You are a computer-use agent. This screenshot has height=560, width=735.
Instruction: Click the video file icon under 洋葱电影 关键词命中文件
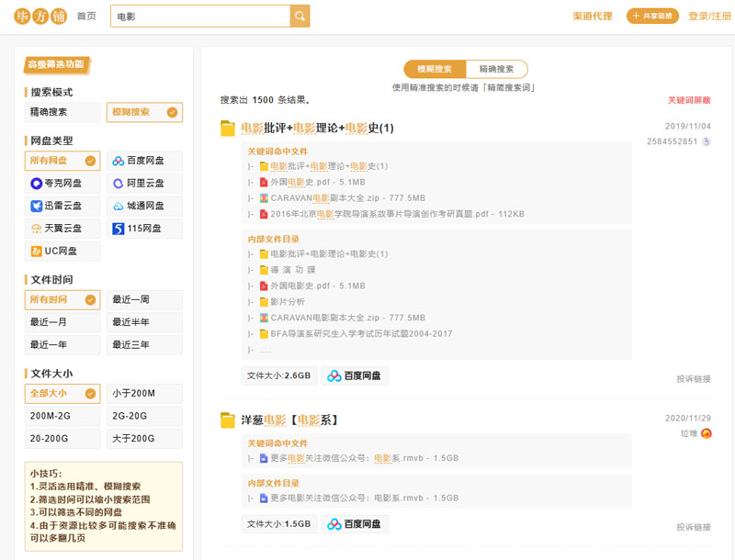[264, 458]
